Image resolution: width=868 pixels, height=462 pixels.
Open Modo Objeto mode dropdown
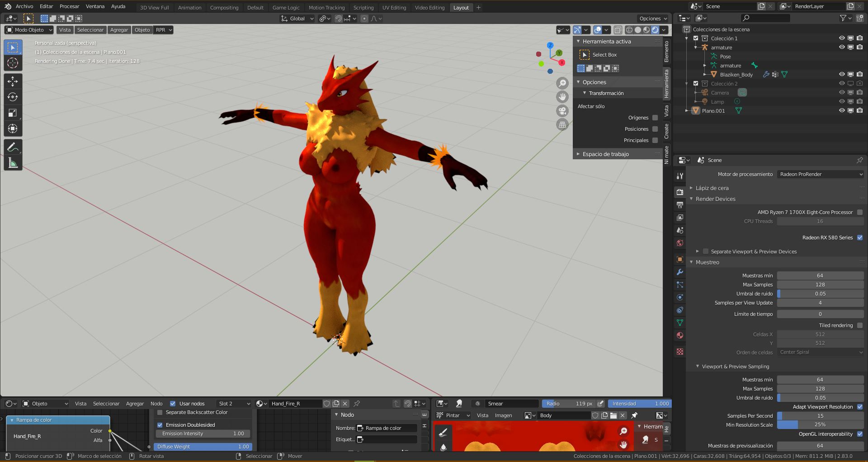pos(29,30)
